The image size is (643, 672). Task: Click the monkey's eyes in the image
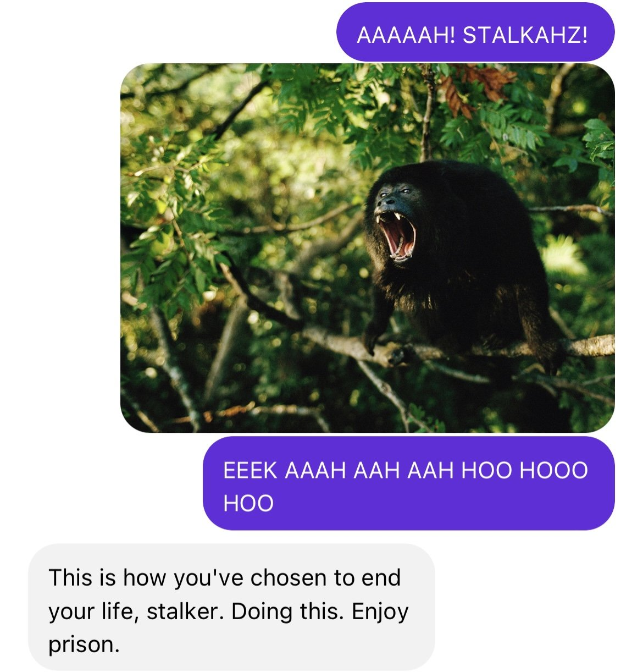398,191
